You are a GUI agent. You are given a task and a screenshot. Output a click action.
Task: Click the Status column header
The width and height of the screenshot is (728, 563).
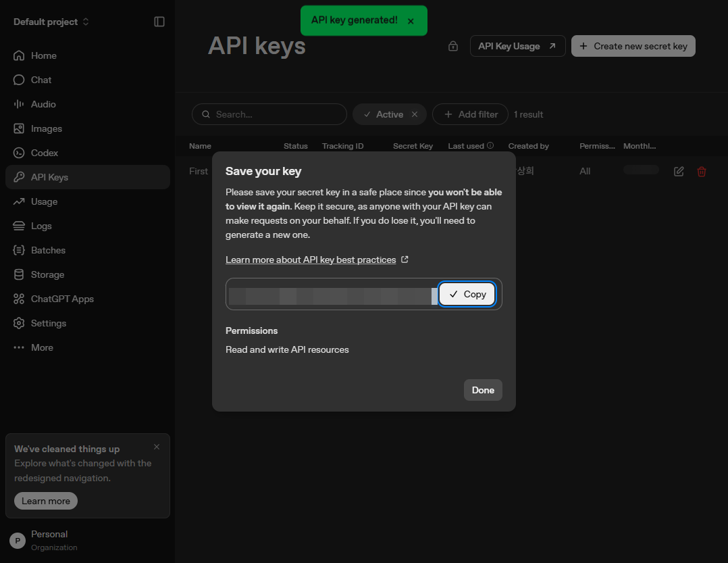(x=296, y=146)
